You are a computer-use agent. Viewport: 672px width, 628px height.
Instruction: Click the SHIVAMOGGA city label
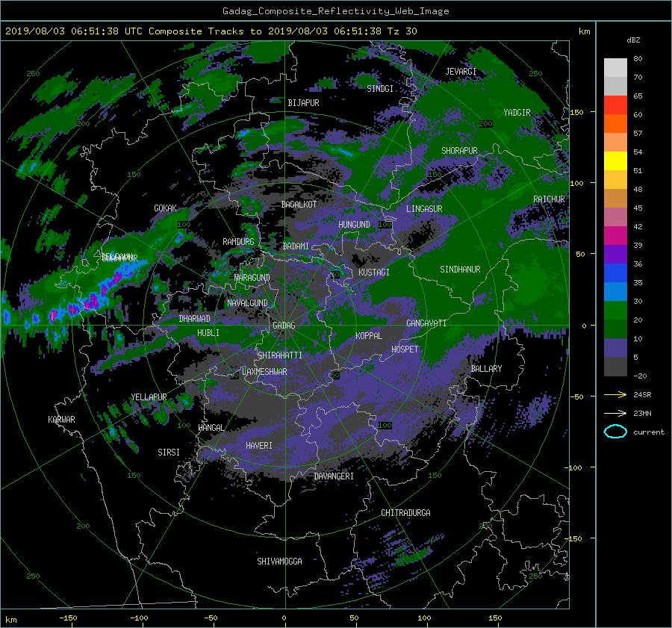(x=279, y=562)
